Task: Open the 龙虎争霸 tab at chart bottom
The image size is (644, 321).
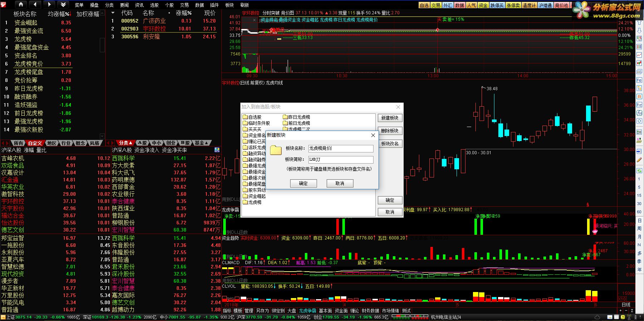Action: pos(307,311)
